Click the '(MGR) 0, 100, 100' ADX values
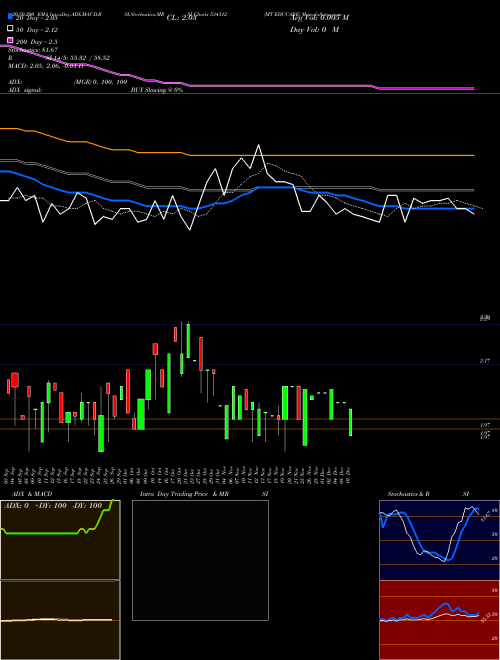This screenshot has width=500, height=660. [100, 82]
